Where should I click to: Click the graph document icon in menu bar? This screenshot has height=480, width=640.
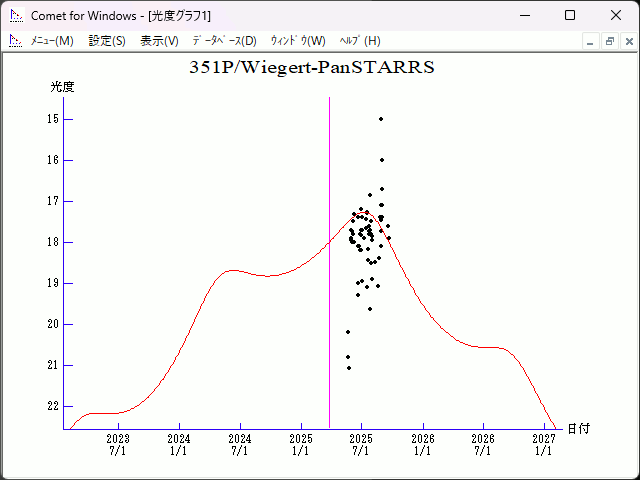click(x=15, y=41)
